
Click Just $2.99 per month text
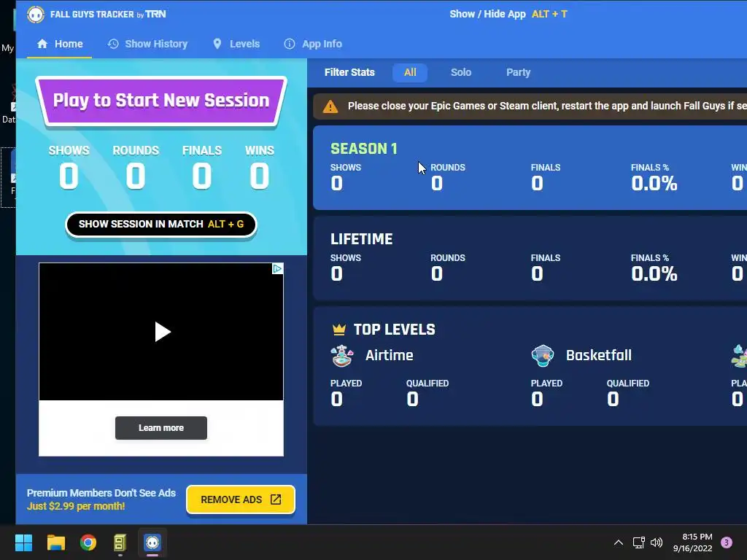76,506
